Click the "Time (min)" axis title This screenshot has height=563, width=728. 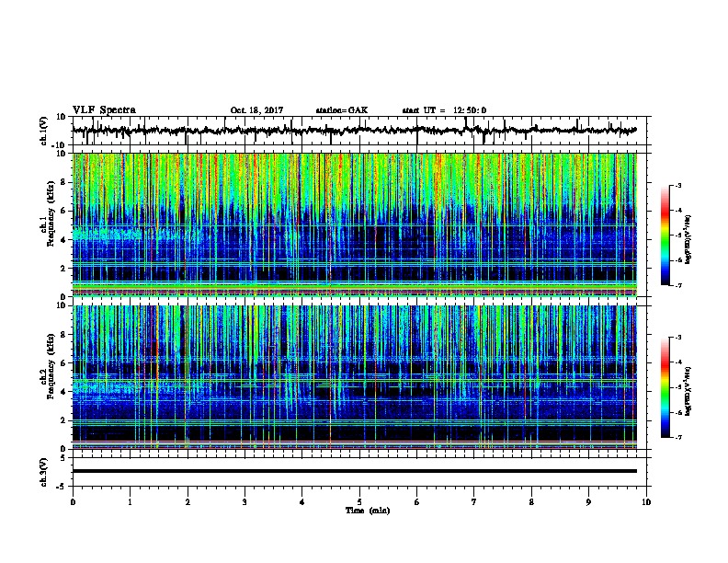(368, 511)
